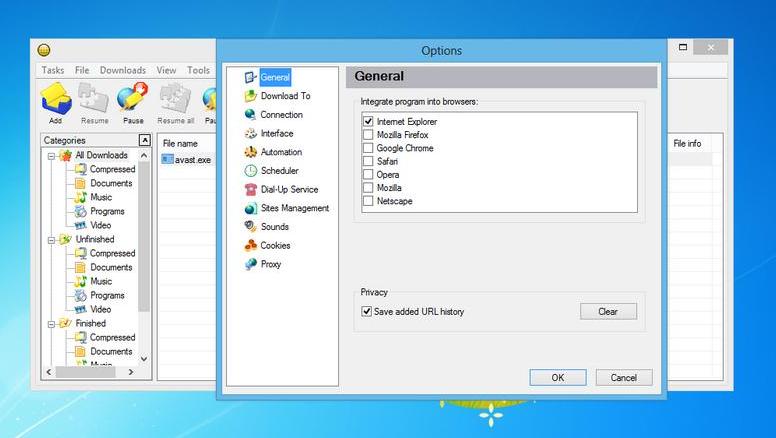Select the avast.exe file icon
The width and height of the screenshot is (776, 438).
coord(168,159)
